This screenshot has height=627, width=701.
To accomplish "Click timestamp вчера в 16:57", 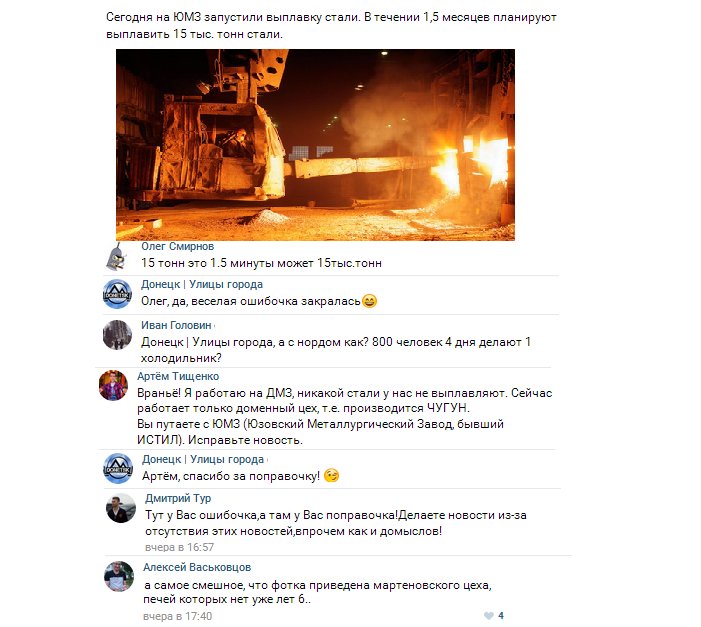I will tap(179, 547).
